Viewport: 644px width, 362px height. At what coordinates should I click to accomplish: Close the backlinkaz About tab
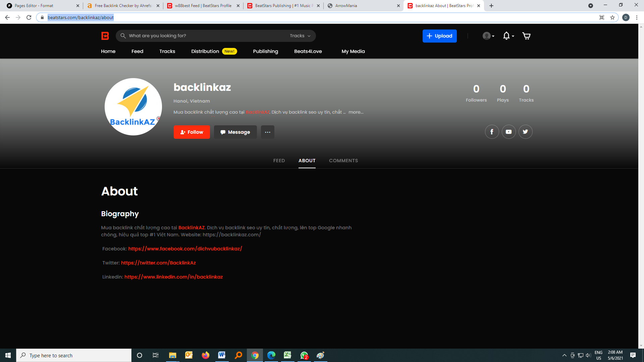point(478,6)
